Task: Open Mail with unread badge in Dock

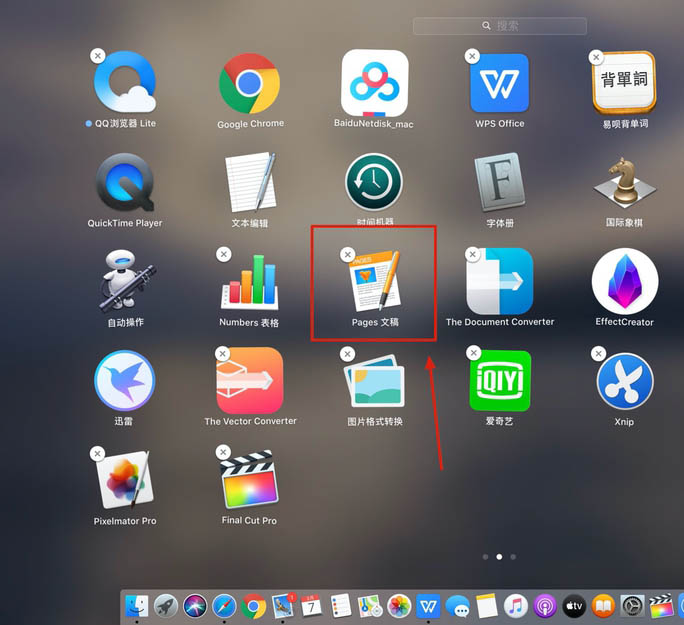Action: 283,606
